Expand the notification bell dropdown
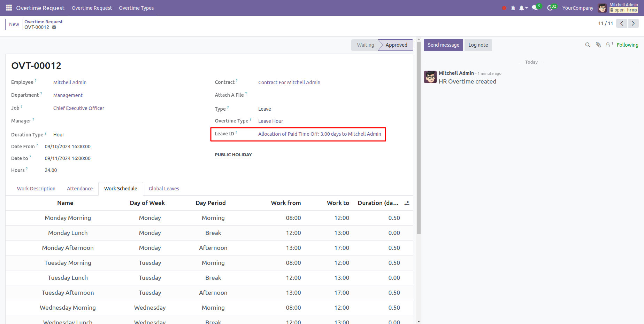This screenshot has width=644, height=324. coord(523,8)
